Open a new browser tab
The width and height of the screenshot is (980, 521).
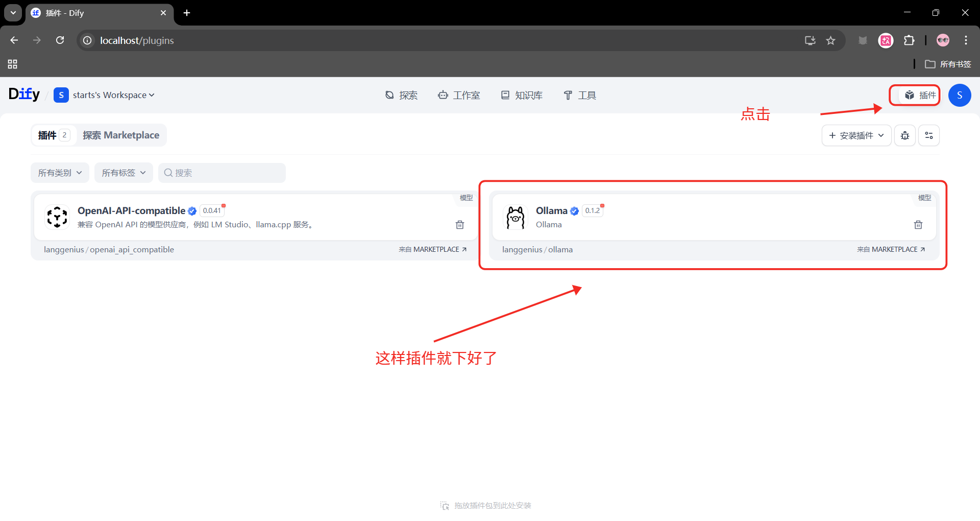(187, 13)
